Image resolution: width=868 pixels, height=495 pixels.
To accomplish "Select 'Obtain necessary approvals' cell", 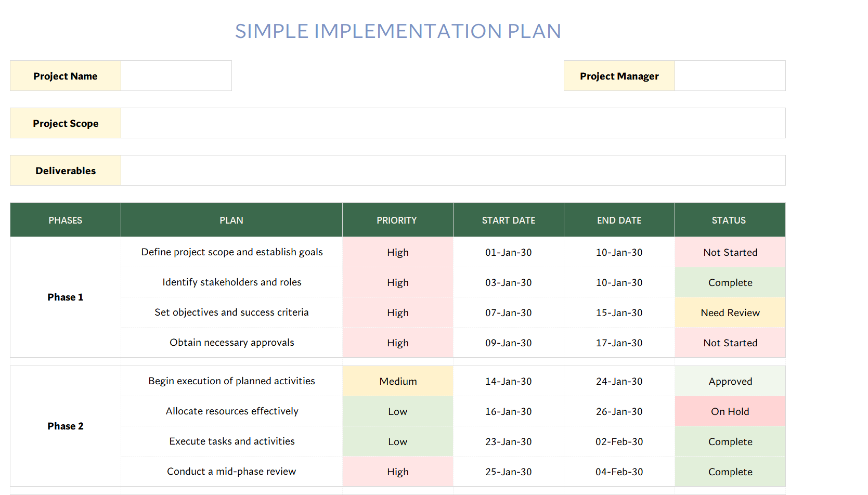I will (x=231, y=343).
